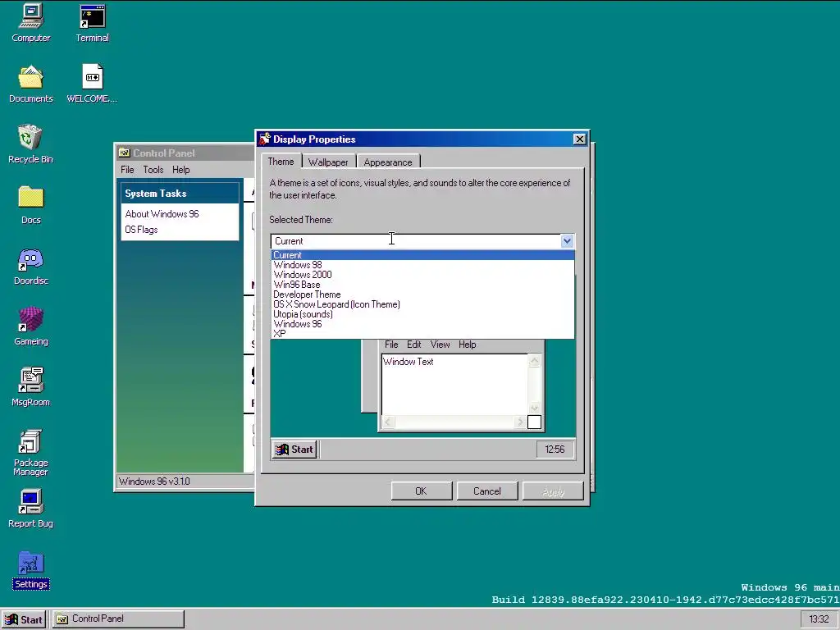The image size is (840, 630).
Task: Click the preview clock showing 12:56
Action: pos(555,450)
